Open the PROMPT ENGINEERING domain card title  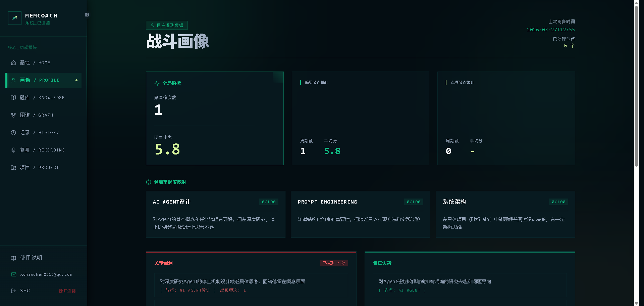[x=327, y=202]
